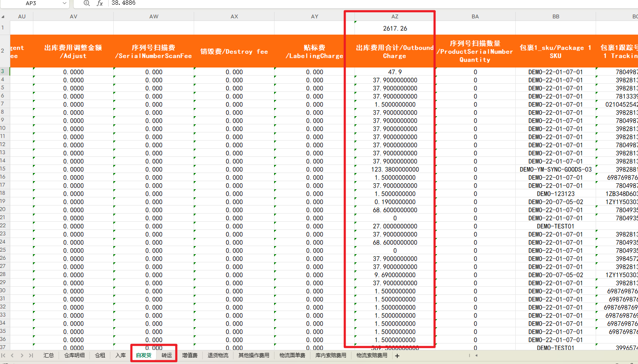
Task: Select the Outbound Charge 0 cell in row 21
Action: pyautogui.click(x=395, y=218)
